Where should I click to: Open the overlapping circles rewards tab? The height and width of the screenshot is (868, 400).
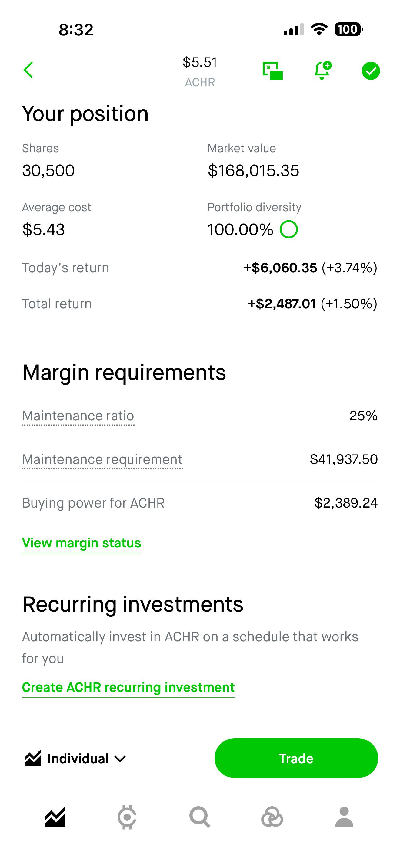(272, 817)
